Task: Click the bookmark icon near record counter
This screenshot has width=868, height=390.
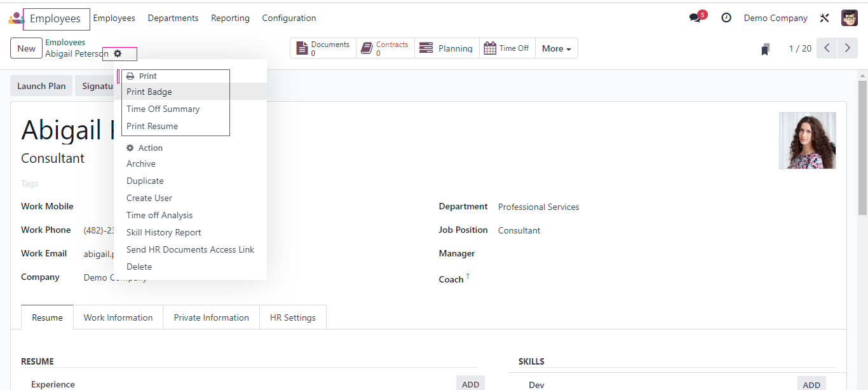Action: tap(766, 49)
